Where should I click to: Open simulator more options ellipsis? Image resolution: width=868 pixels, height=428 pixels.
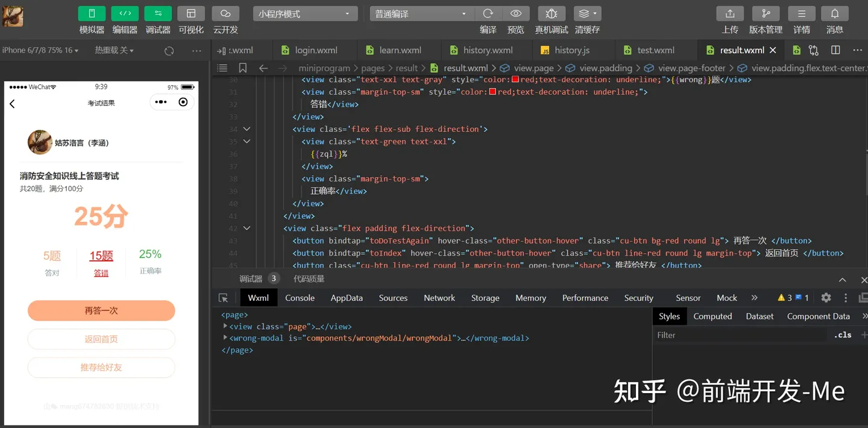pos(197,51)
